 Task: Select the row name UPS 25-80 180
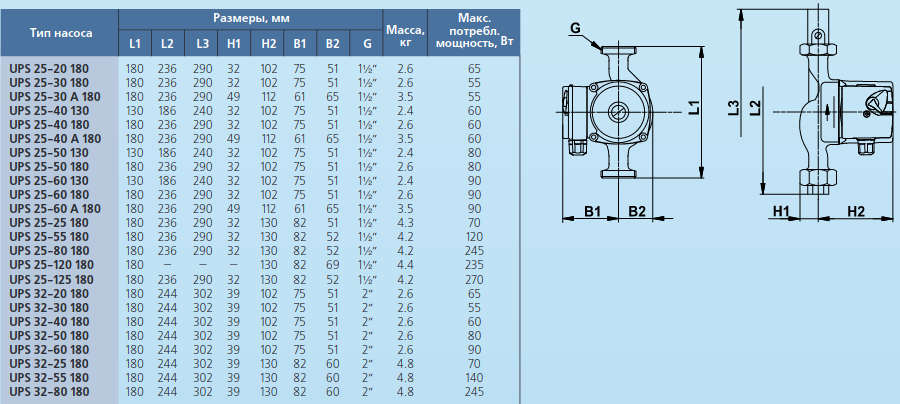[49, 251]
